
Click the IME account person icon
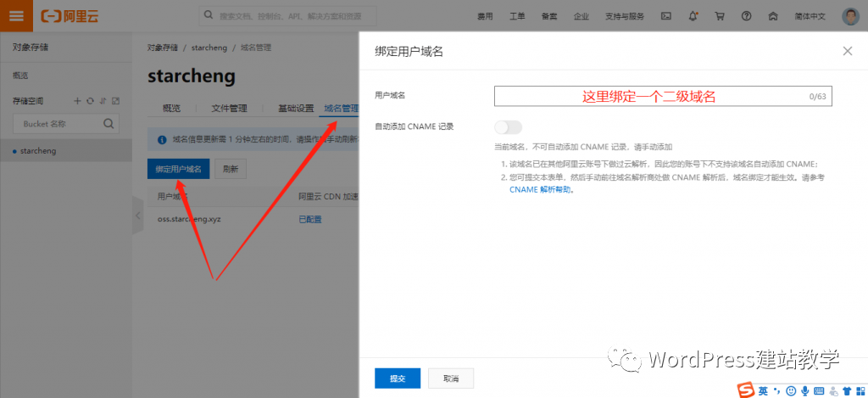coord(833,390)
